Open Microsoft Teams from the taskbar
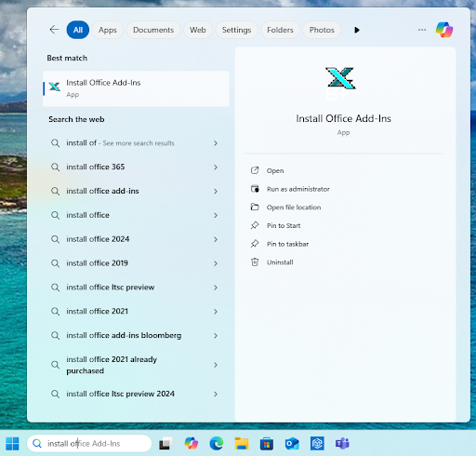The image size is (476, 456). (342, 444)
